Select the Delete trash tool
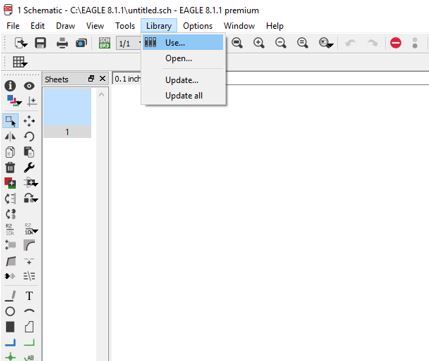Image resolution: width=429 pixels, height=361 pixels. (x=10, y=167)
